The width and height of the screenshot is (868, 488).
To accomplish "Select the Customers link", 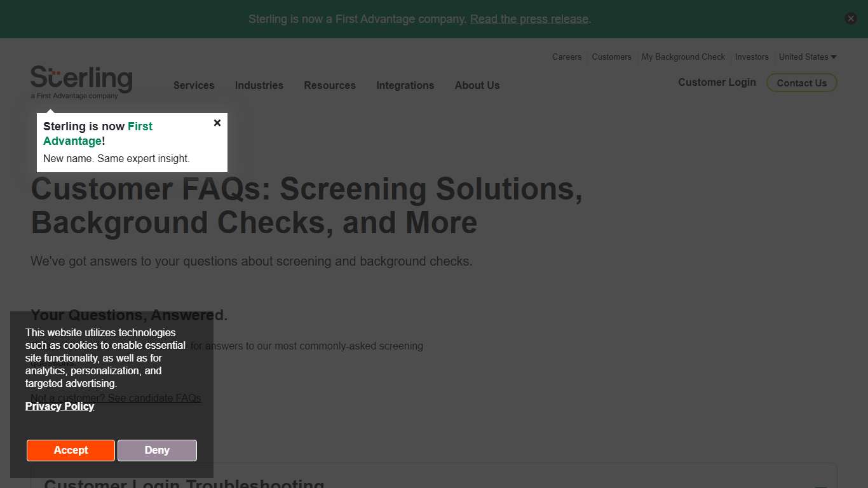I will coord(611,57).
